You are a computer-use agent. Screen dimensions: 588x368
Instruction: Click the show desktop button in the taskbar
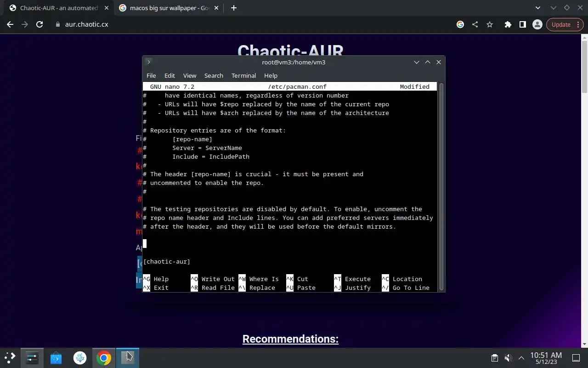pyautogui.click(x=576, y=358)
